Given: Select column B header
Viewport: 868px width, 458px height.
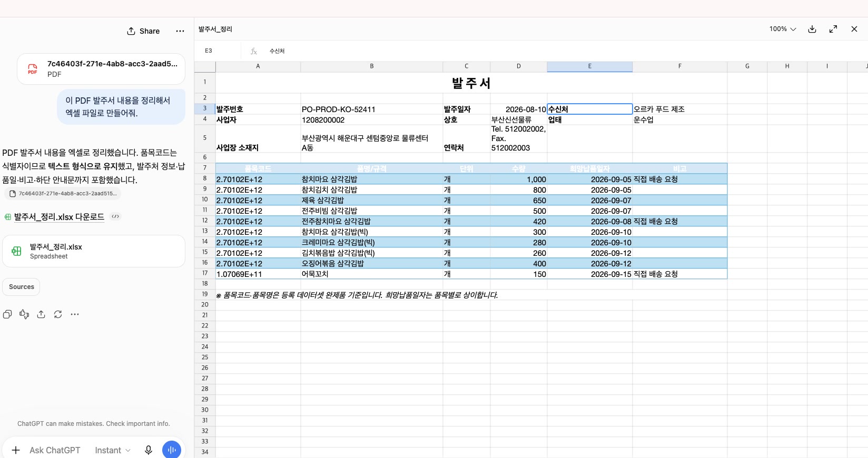Looking at the screenshot, I should (372, 66).
